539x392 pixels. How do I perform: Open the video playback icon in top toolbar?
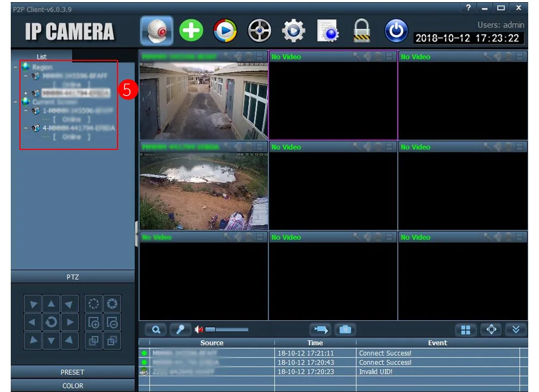225,31
